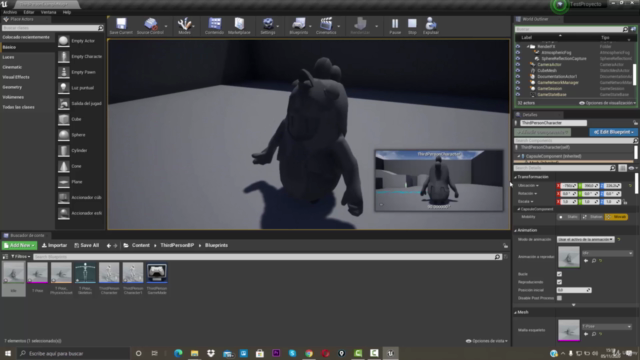Collapse the Animation section
Viewport: 640px width, 360px height.
coord(516,231)
